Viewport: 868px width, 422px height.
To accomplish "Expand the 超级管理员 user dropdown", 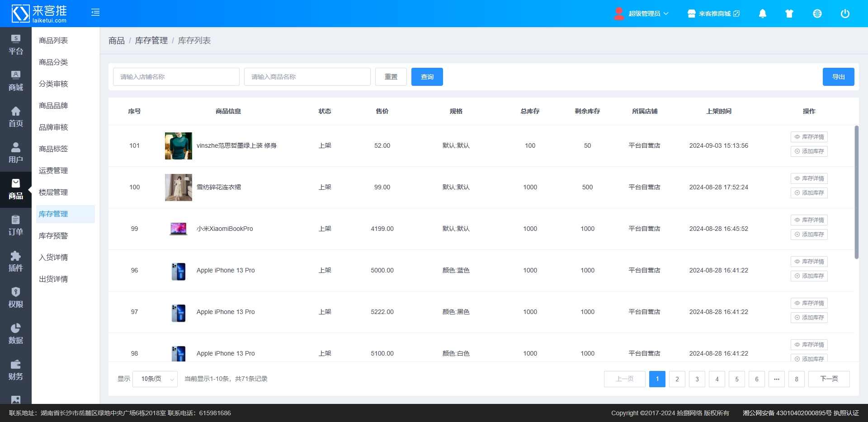I will [642, 14].
